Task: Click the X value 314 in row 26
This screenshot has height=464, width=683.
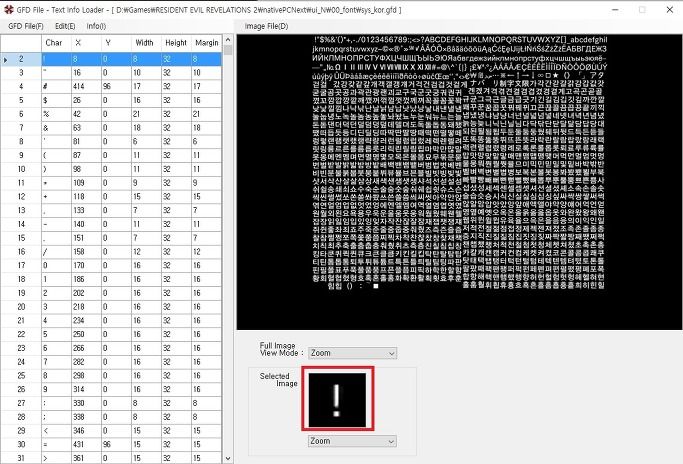Action: [86, 389]
